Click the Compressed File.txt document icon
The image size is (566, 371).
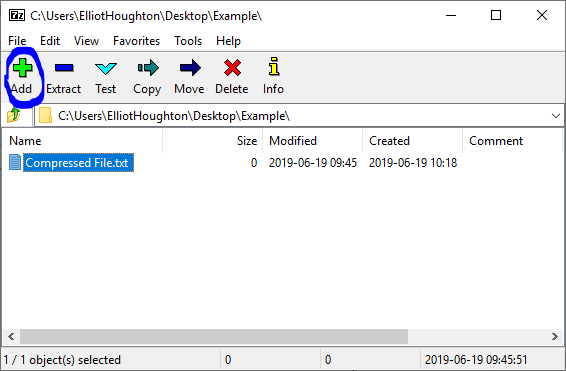[15, 162]
